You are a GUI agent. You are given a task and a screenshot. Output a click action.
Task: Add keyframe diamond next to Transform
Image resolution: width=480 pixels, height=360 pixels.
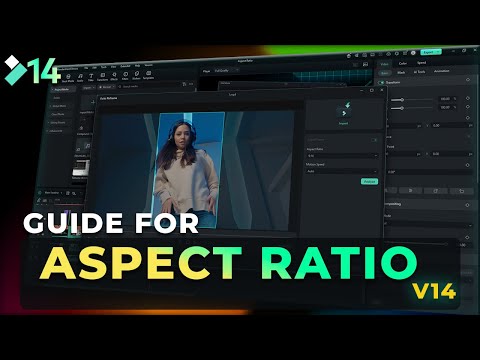(468, 80)
